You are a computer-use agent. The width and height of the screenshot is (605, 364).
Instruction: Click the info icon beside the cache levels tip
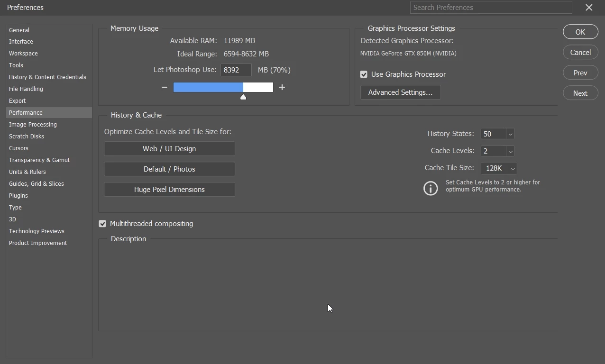(x=431, y=188)
